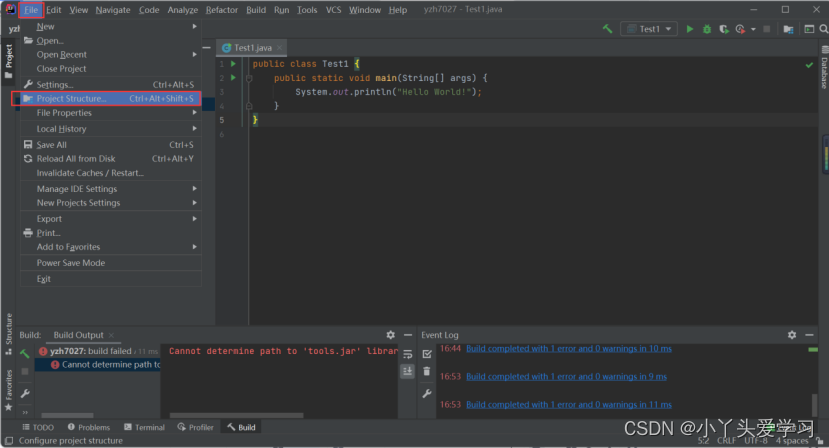
Task: Open Event Log settings gear
Action: (x=791, y=335)
